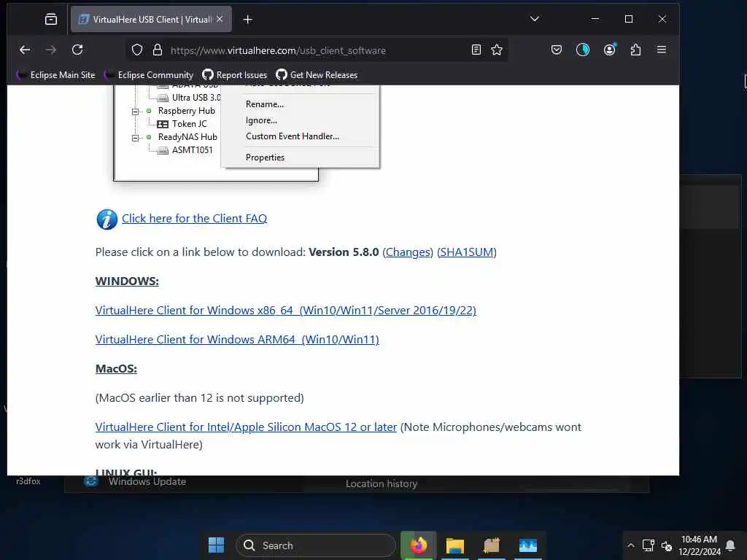Click the forward navigation arrow
This screenshot has height=560, width=747.
click(50, 50)
